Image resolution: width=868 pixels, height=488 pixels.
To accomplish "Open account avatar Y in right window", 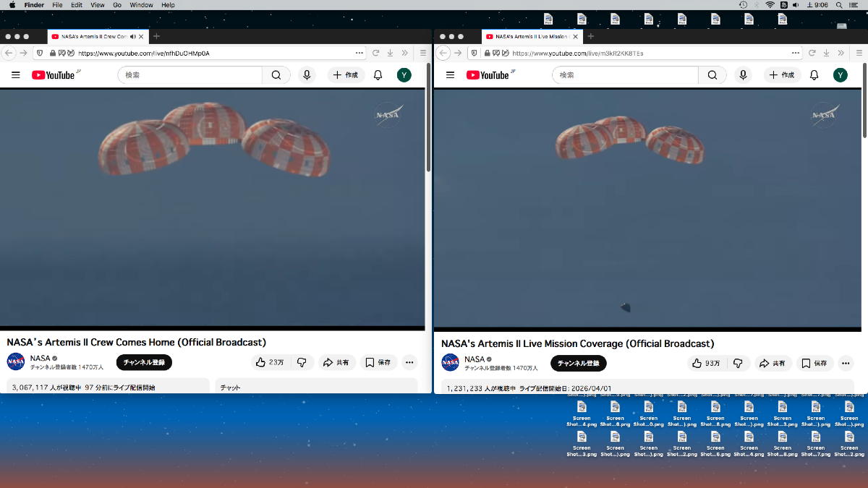I will click(841, 75).
